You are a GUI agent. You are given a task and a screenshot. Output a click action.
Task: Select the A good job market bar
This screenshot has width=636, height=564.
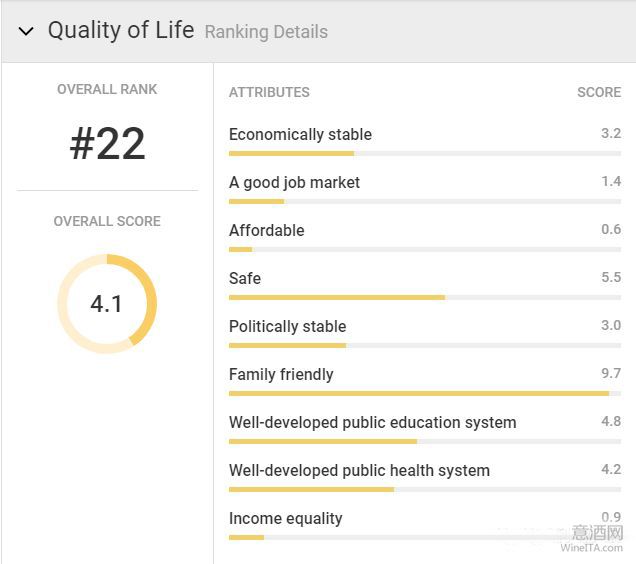pyautogui.click(x=425, y=202)
